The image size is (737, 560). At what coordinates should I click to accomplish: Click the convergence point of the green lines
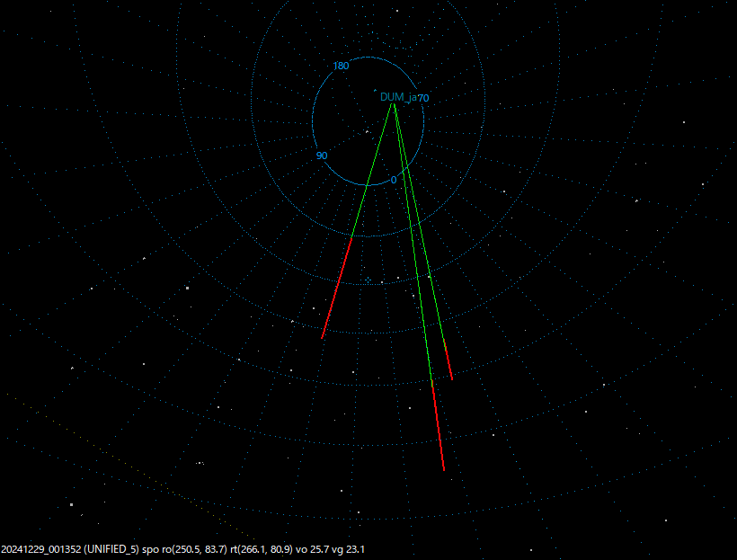pyautogui.click(x=393, y=105)
